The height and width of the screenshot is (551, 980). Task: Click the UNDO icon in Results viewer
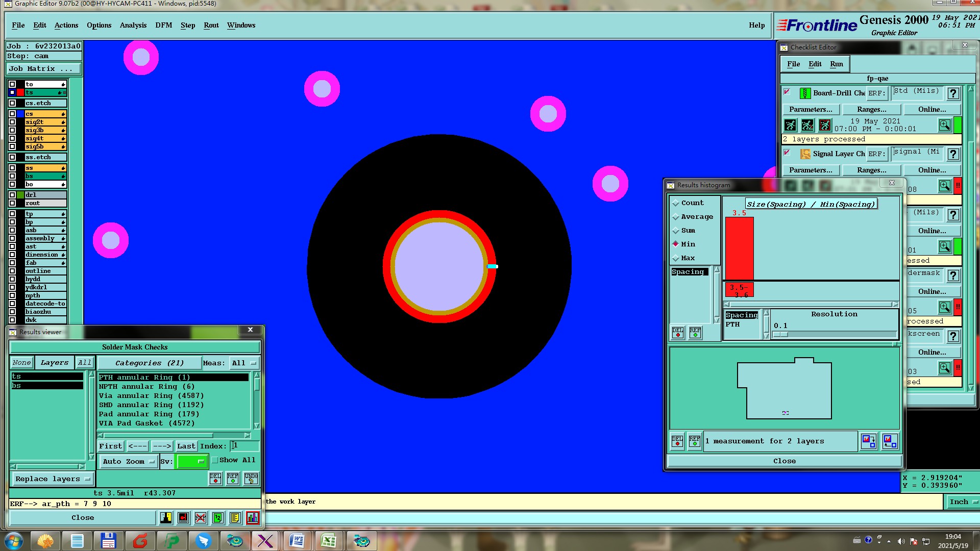[x=251, y=478]
